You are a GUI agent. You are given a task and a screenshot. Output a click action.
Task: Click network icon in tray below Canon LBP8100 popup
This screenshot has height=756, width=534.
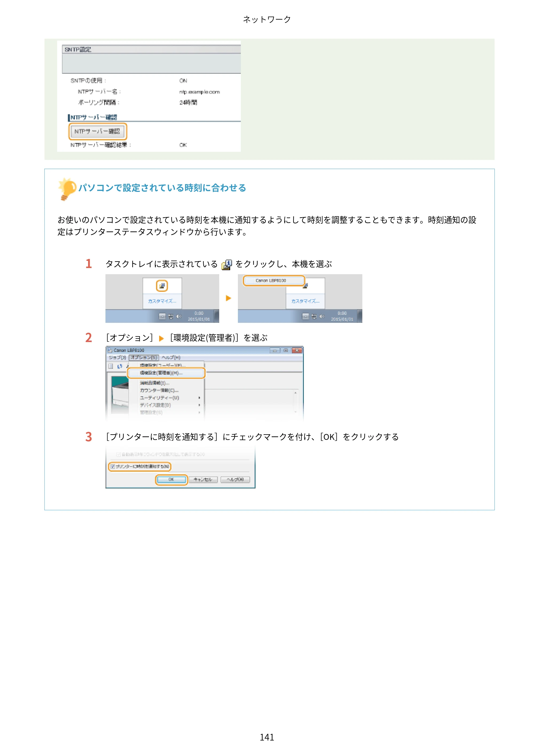click(314, 316)
